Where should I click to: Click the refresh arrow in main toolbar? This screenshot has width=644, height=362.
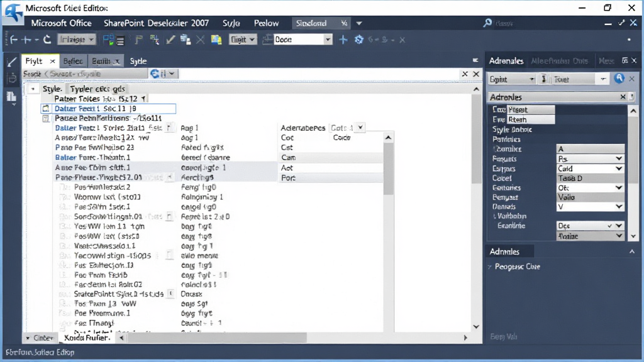coord(47,40)
